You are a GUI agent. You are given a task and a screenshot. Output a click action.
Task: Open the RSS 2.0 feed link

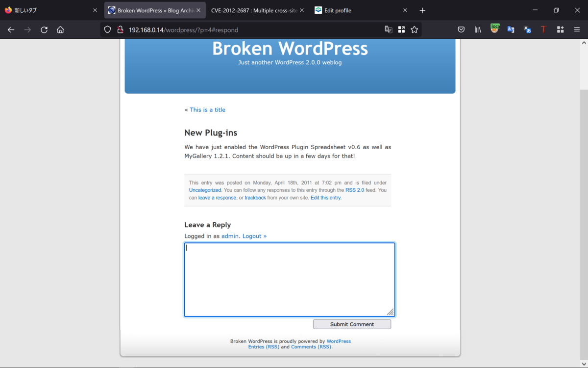(x=355, y=190)
